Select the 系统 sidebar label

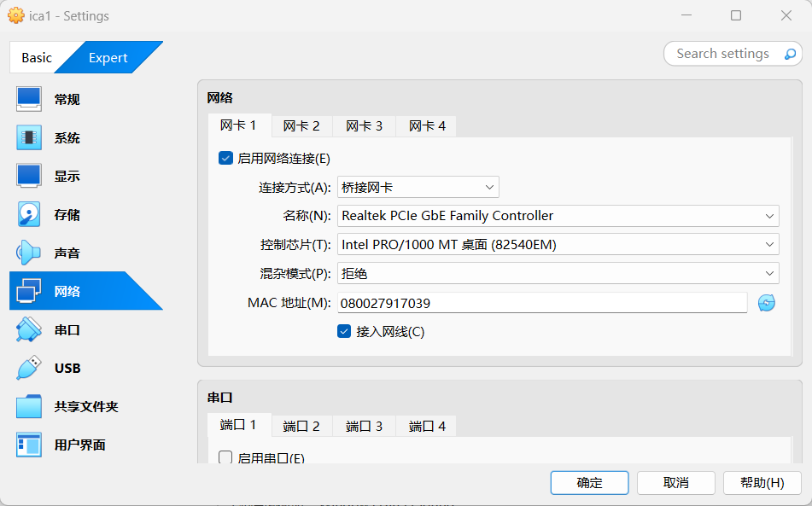pos(67,137)
